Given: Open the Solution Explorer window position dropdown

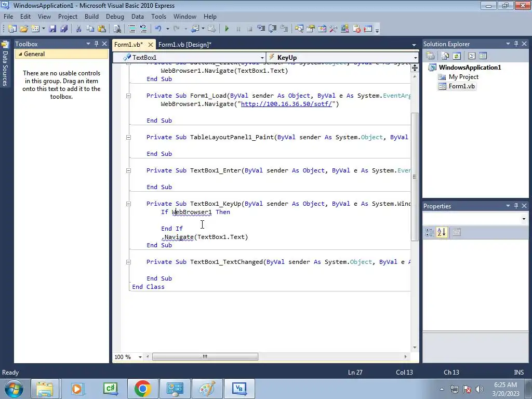Looking at the screenshot, I should point(508,44).
